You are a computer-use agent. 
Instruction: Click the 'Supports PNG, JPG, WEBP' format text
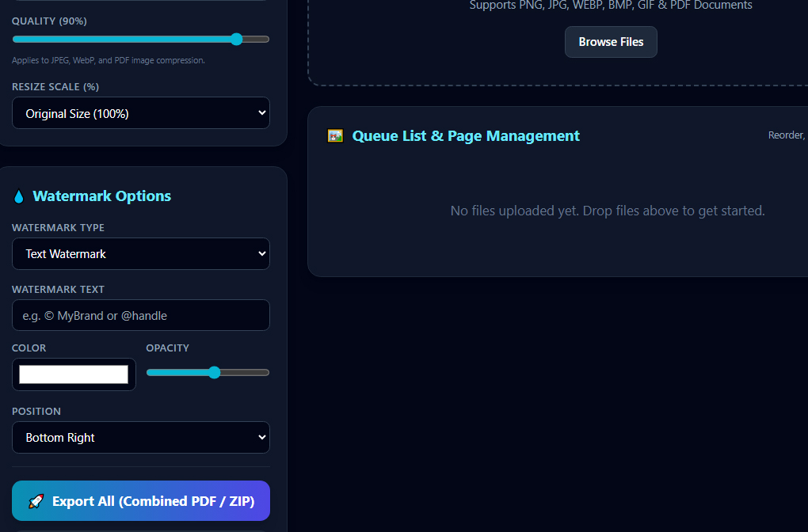pyautogui.click(x=611, y=6)
